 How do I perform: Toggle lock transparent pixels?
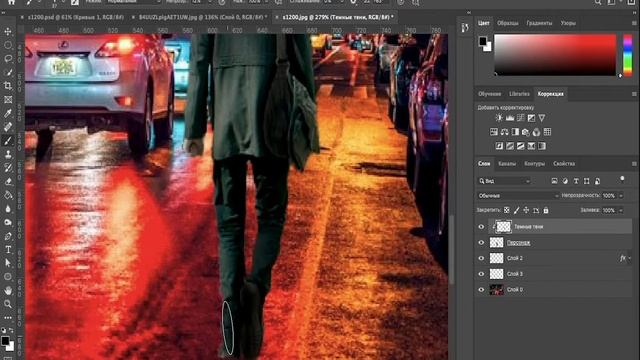pos(507,210)
